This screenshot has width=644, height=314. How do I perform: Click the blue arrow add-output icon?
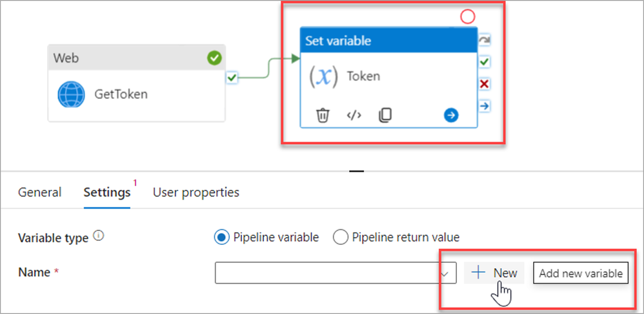point(451,115)
